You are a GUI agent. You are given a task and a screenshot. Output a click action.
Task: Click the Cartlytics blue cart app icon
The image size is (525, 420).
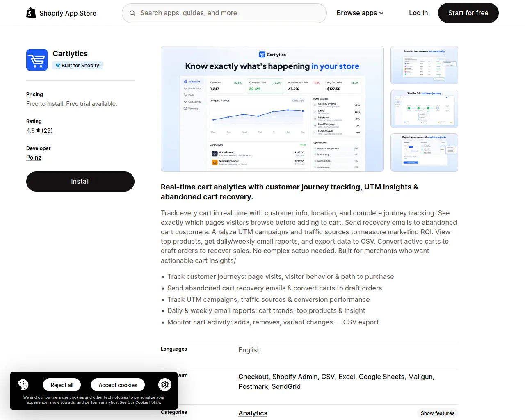(37, 59)
